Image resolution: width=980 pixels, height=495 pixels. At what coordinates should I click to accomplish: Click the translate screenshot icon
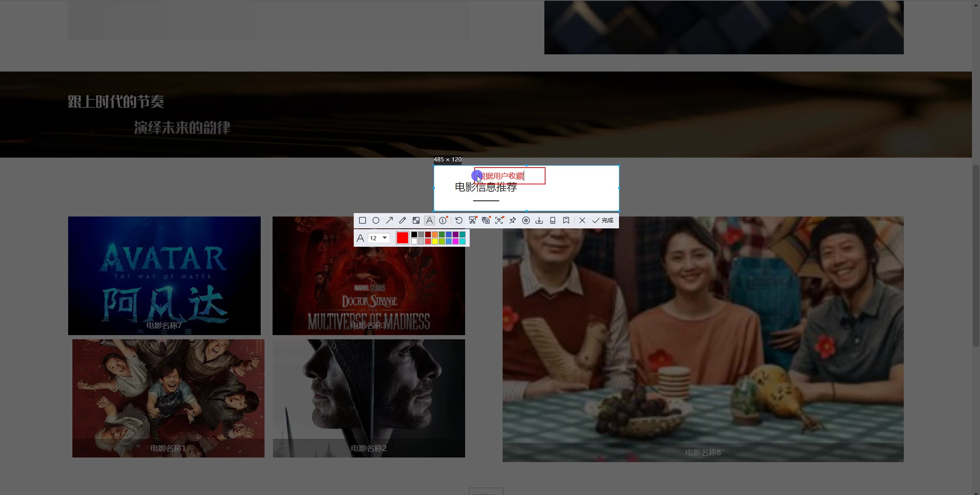(486, 220)
